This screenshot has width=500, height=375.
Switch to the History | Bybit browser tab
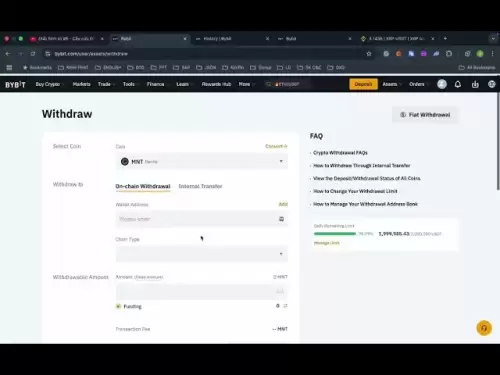[x=232, y=39]
